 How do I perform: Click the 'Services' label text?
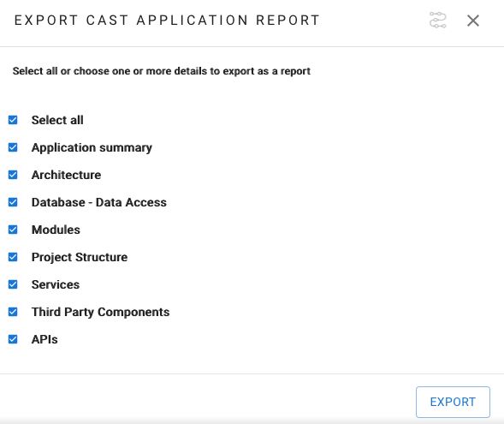click(56, 284)
